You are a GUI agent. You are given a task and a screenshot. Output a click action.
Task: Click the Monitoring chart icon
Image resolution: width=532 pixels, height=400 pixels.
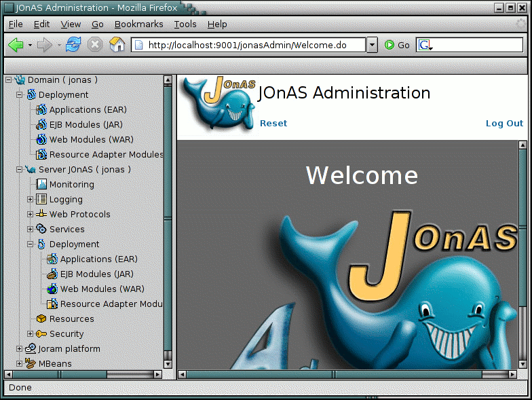pos(41,185)
